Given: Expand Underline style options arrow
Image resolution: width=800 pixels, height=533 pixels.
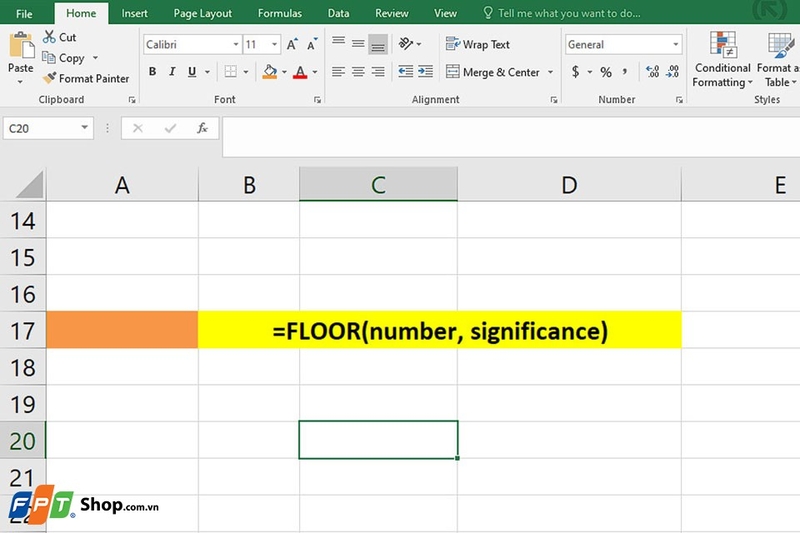Looking at the screenshot, I should click(x=207, y=72).
